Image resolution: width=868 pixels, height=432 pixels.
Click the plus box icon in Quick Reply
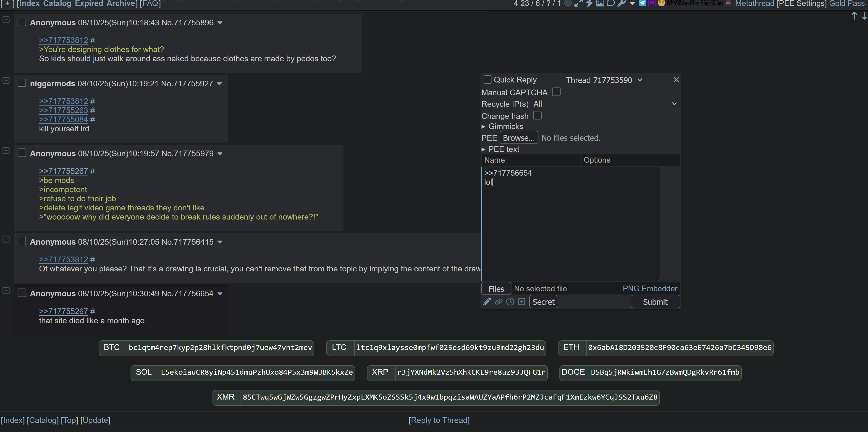pos(522,302)
